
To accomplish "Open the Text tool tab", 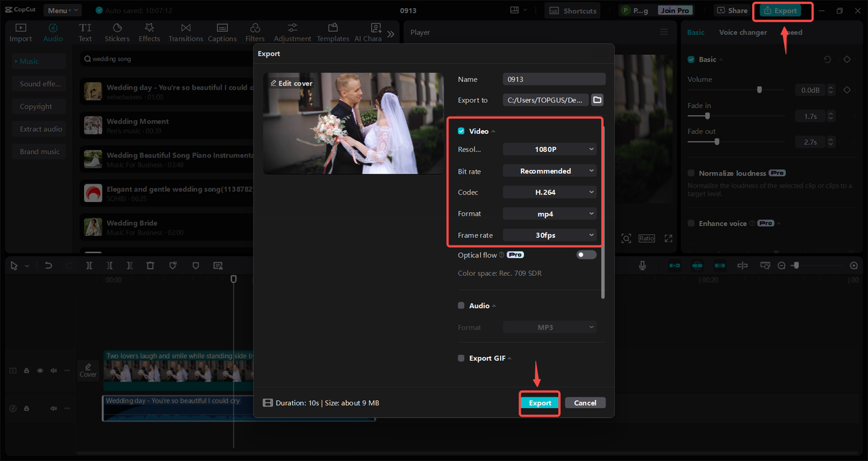I will point(85,33).
